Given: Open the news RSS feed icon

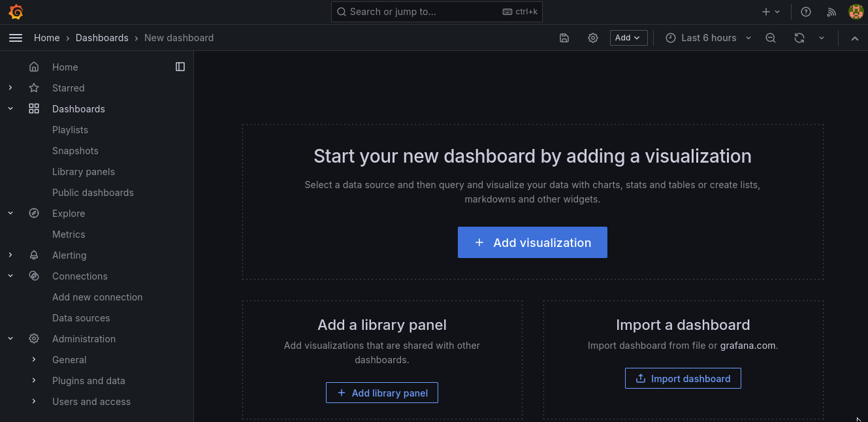Looking at the screenshot, I should point(831,12).
